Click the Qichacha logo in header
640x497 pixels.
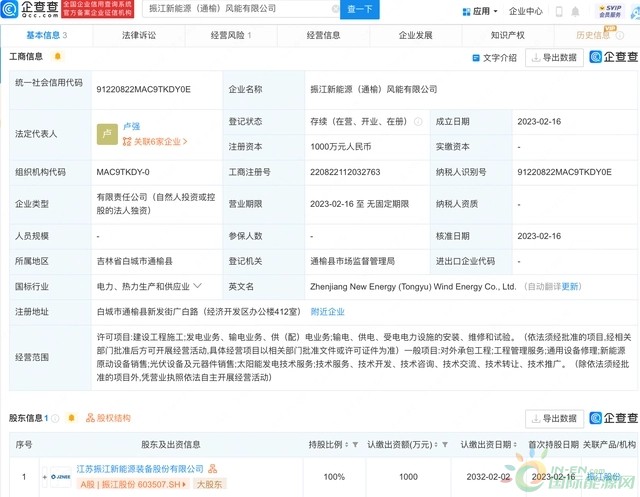[x=32, y=11]
